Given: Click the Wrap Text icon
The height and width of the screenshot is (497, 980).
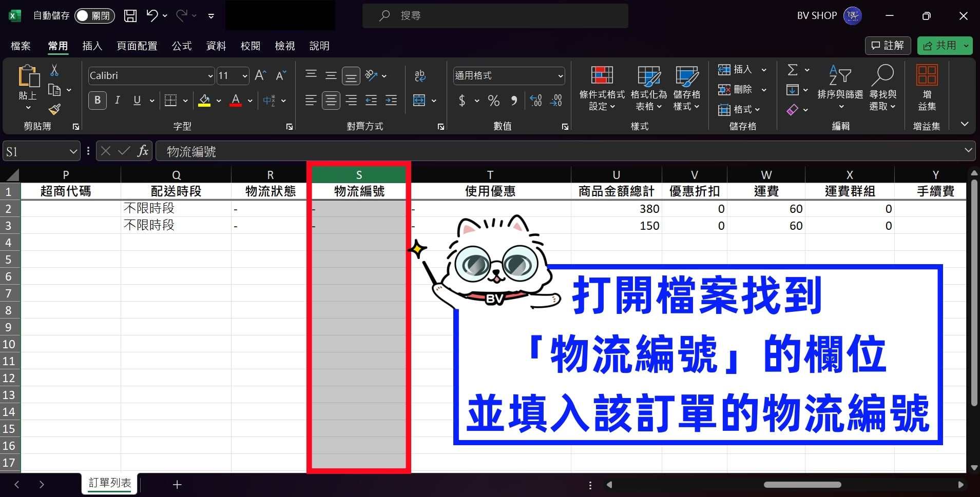Looking at the screenshot, I should [420, 76].
